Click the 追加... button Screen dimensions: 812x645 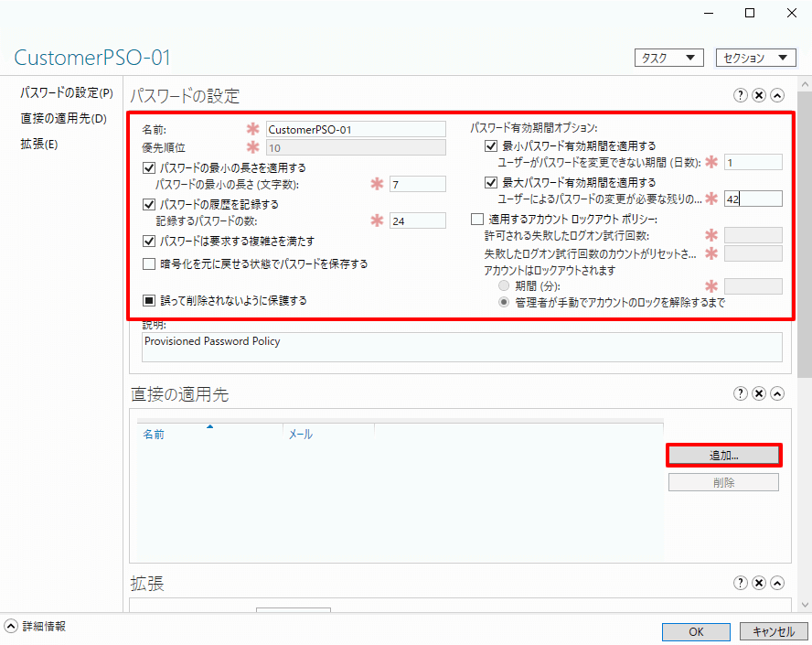coord(723,456)
